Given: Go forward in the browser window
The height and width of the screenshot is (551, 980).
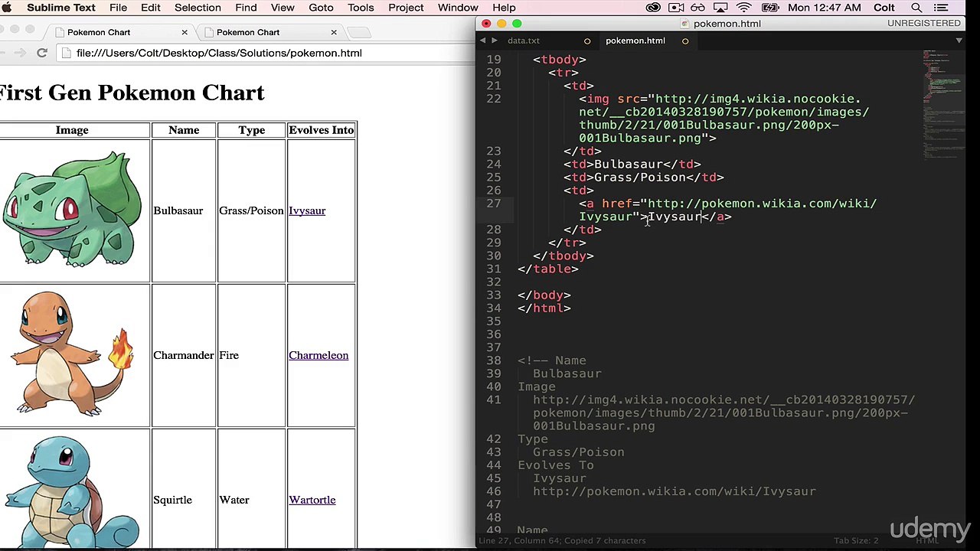Looking at the screenshot, I should tap(20, 53).
